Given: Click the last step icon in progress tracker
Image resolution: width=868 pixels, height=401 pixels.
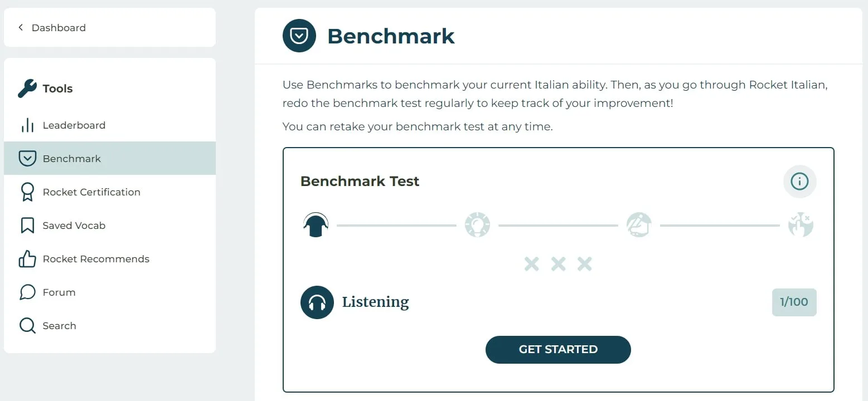Looking at the screenshot, I should point(801,226).
